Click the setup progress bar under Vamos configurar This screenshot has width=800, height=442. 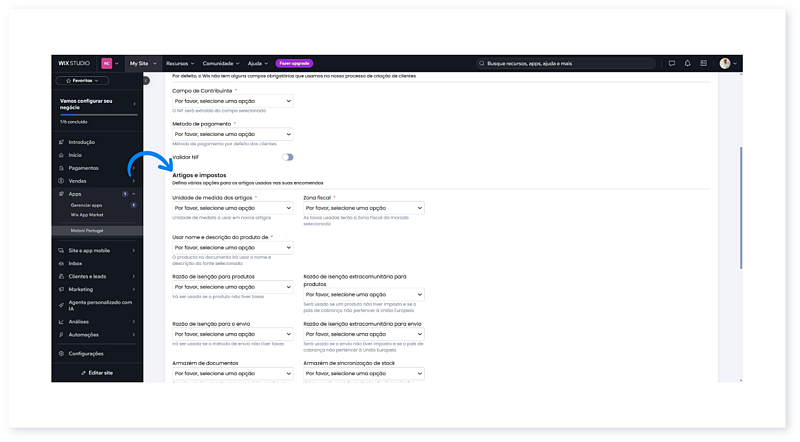[x=98, y=114]
